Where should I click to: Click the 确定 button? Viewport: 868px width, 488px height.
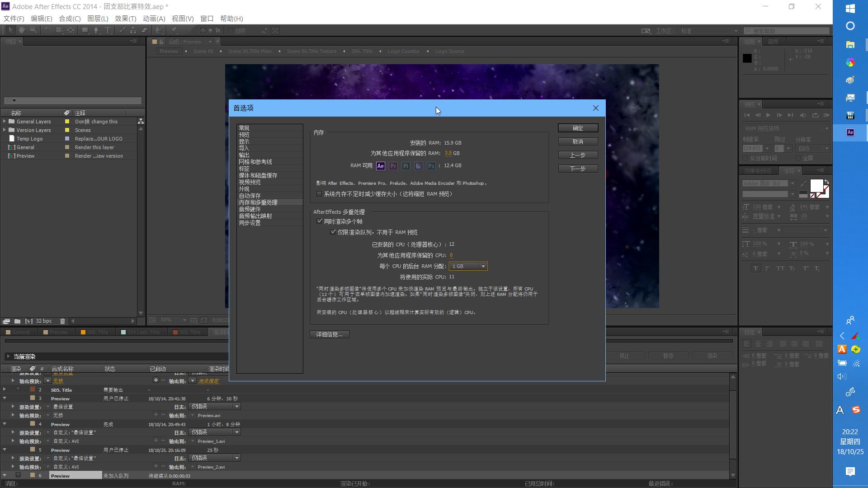pos(578,128)
